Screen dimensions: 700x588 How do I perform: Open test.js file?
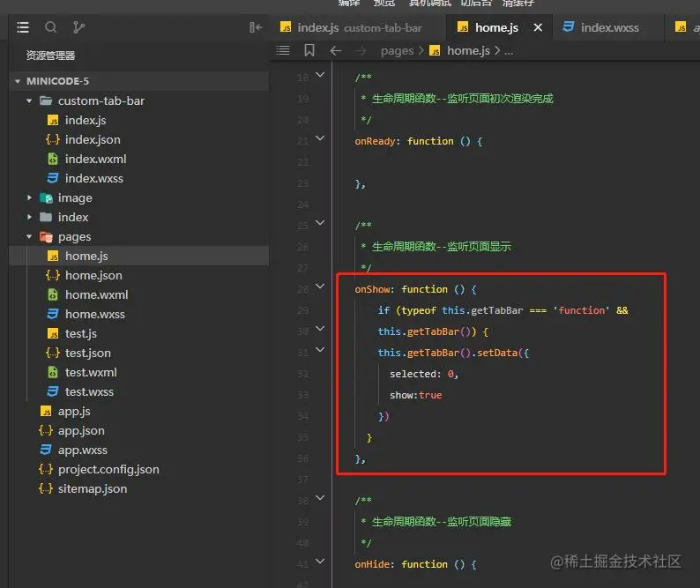tap(138, 334)
